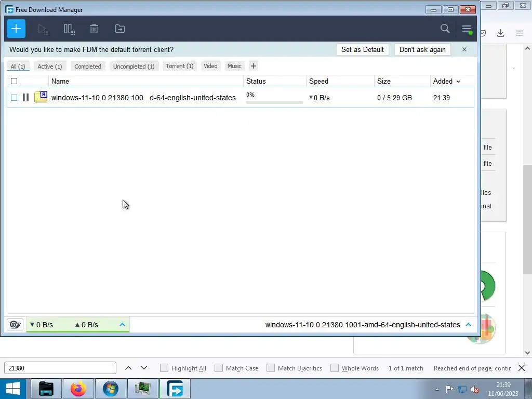Click the 0 / 5.29 GB size cell
The width and height of the screenshot is (532, 399).
395,98
